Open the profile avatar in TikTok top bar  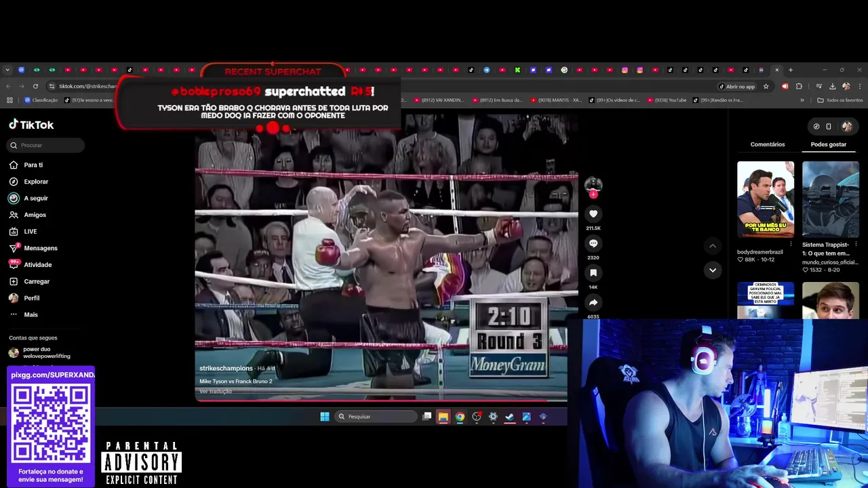(x=847, y=126)
